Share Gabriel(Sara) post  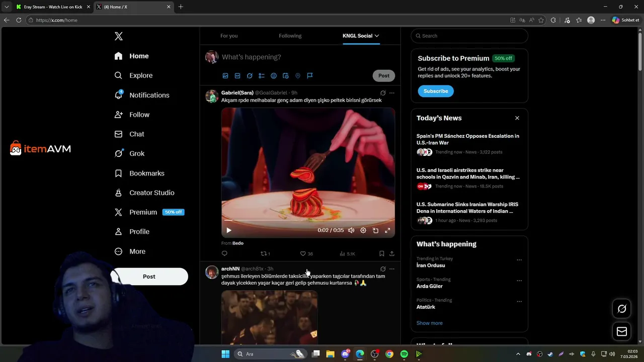pos(392,253)
